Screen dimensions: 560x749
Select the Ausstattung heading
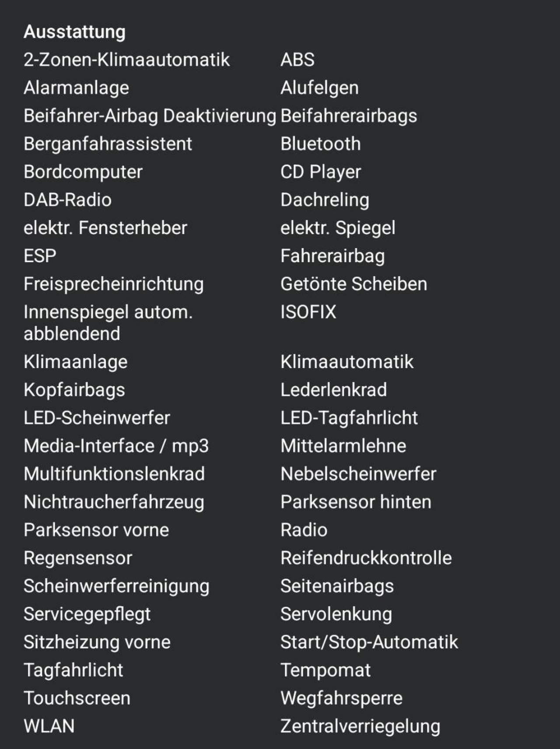click(x=74, y=32)
